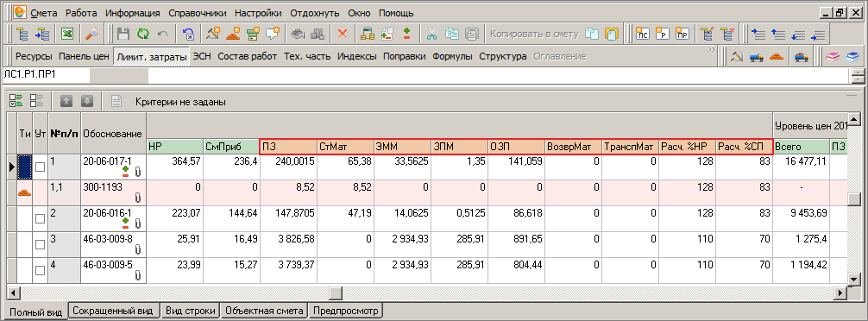Tick the checkbox for row 2
868x321 pixels.
tap(40, 218)
